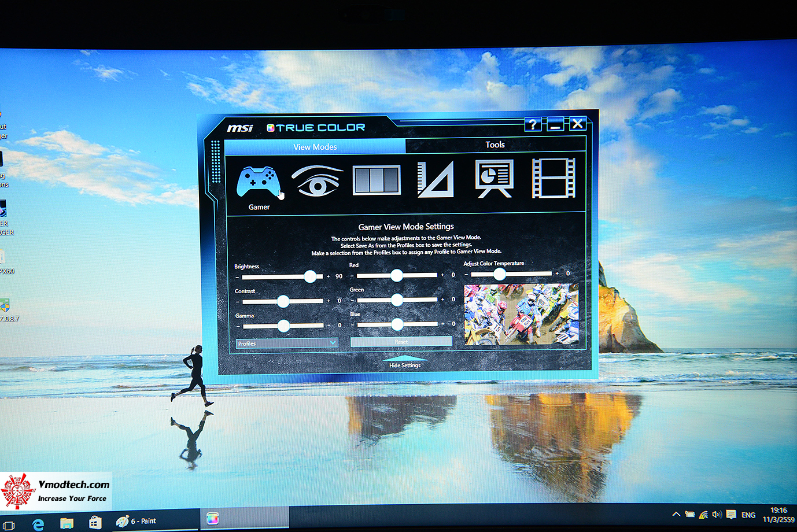
Task: Open True Color help with the question-mark button
Action: [x=533, y=124]
